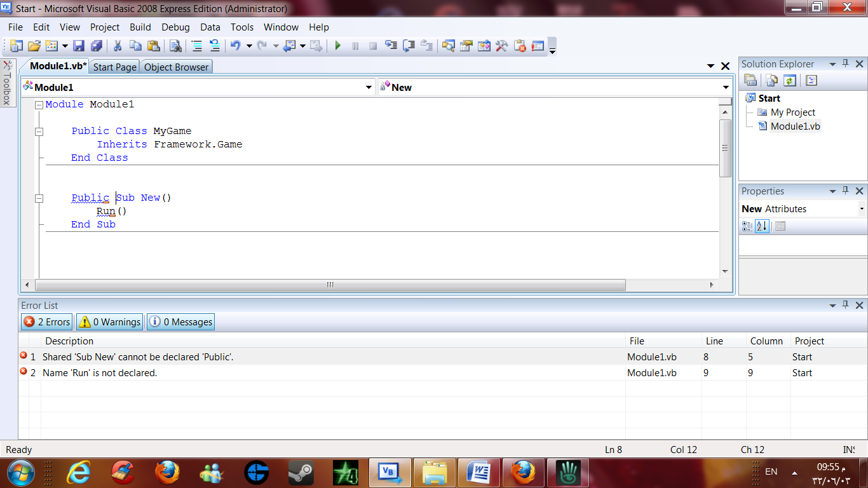Click the Paste clipboard icon
The image size is (868, 488).
pos(153,46)
